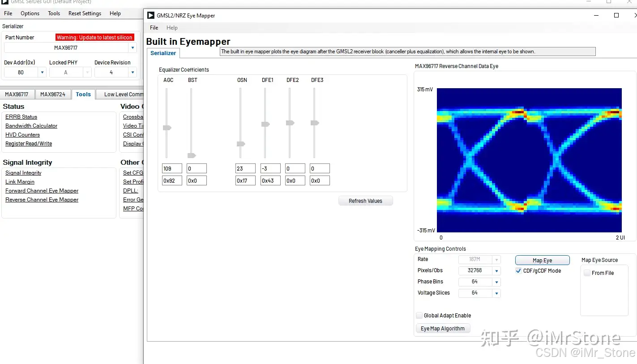Image resolution: width=637 pixels, height=364 pixels.
Task: Click the OSN hex field 0x17
Action: (246, 181)
